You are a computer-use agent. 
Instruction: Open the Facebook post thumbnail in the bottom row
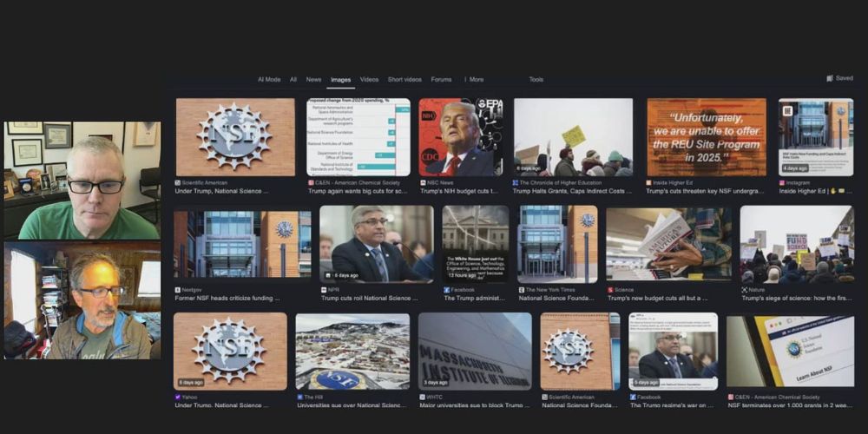tap(674, 351)
